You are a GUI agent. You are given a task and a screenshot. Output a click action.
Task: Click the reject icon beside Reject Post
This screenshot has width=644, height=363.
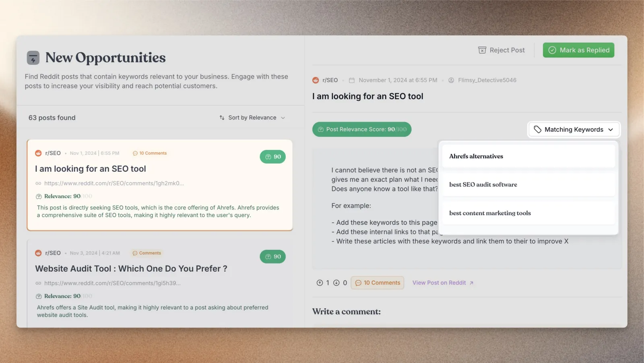(x=482, y=50)
